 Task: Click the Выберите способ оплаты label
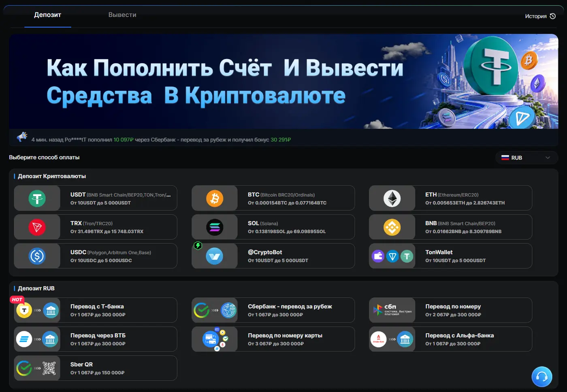point(44,157)
